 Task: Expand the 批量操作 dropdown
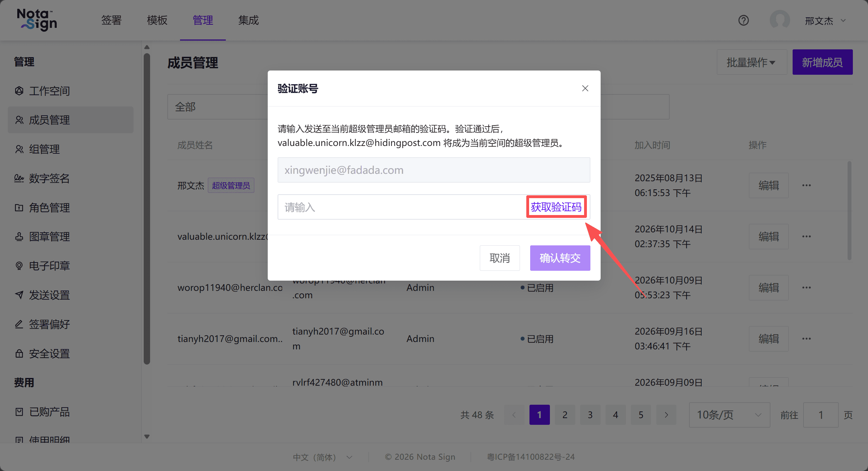(752, 62)
